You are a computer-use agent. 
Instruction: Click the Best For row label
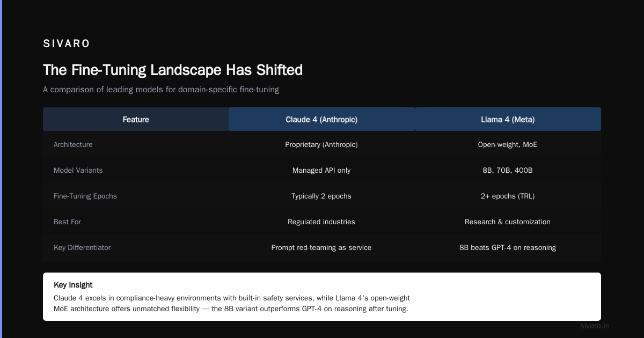[x=67, y=222]
